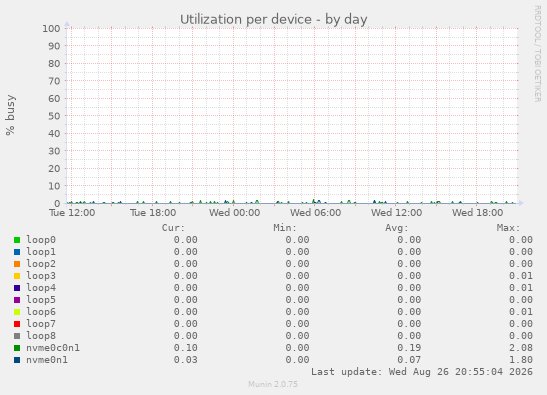Select the loop0 legend label
This screenshot has height=395, width=547.
coord(41,240)
